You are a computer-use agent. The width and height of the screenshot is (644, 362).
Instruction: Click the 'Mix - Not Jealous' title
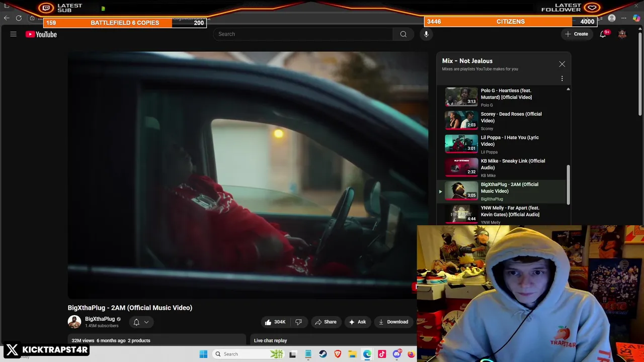(x=467, y=61)
